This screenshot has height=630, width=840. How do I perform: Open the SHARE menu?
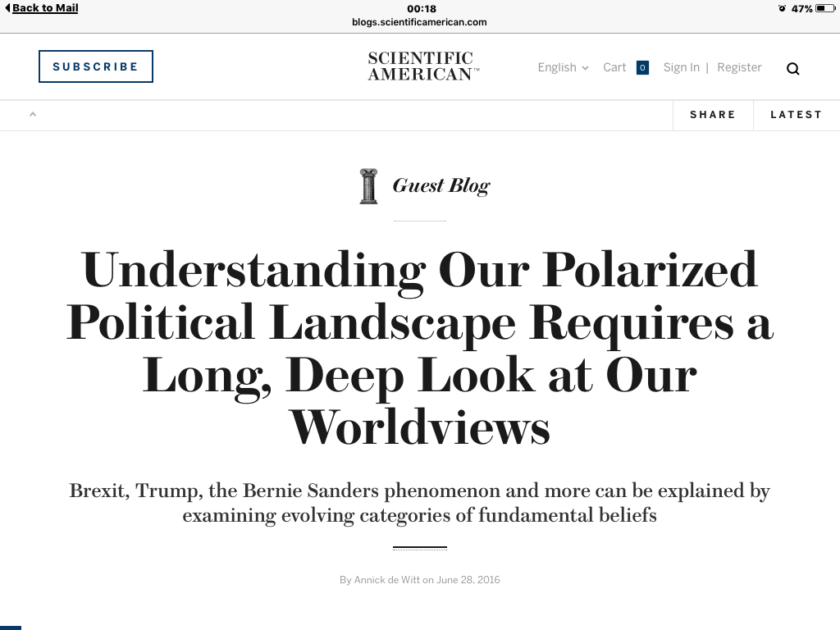pyautogui.click(x=713, y=115)
